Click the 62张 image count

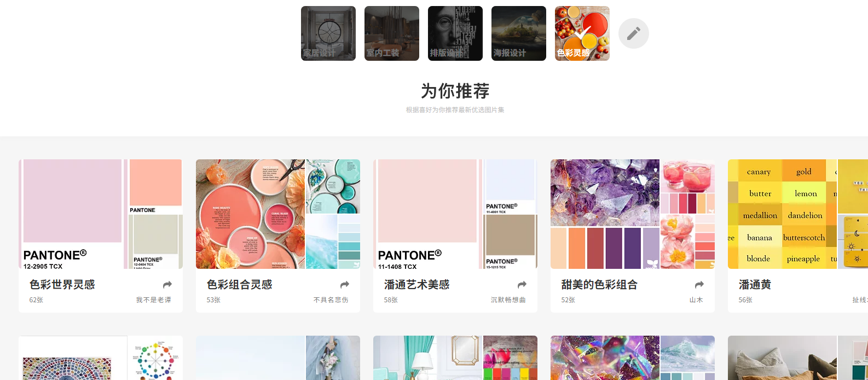pos(36,300)
